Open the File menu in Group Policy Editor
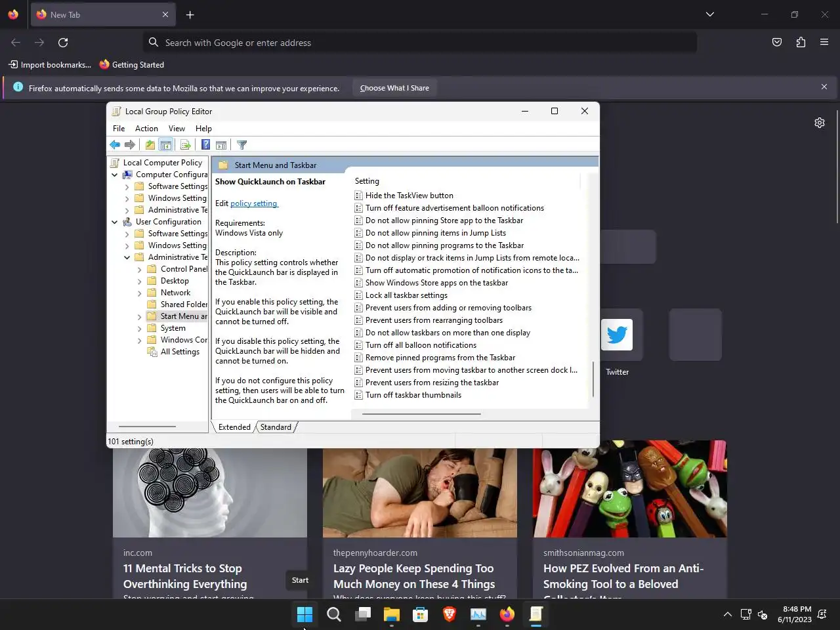 point(119,129)
